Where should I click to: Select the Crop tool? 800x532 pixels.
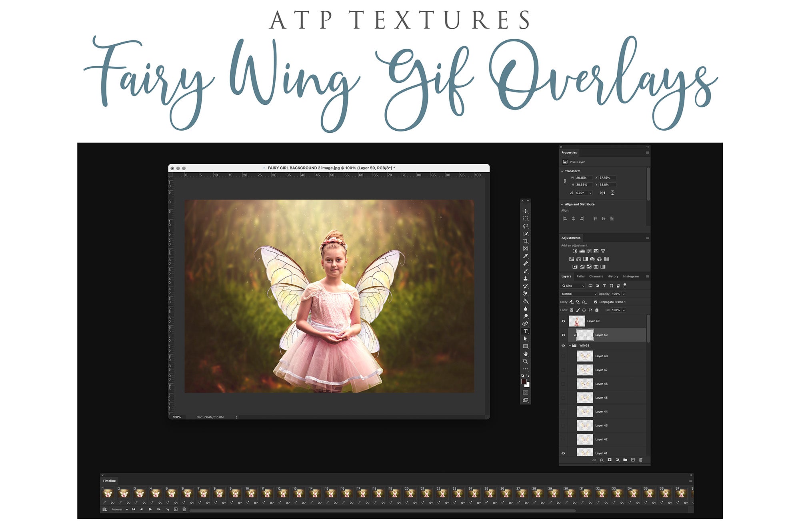525,241
